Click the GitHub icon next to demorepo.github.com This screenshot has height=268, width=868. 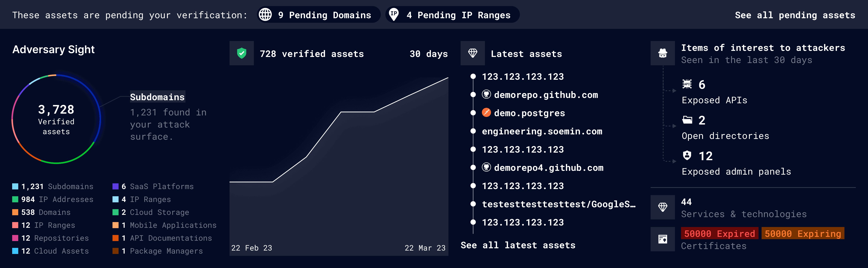[486, 94]
